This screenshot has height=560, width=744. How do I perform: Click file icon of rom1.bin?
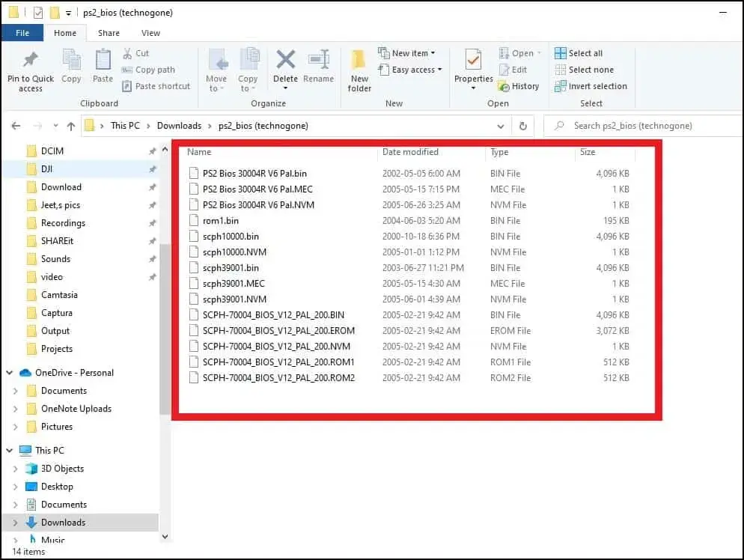click(194, 220)
